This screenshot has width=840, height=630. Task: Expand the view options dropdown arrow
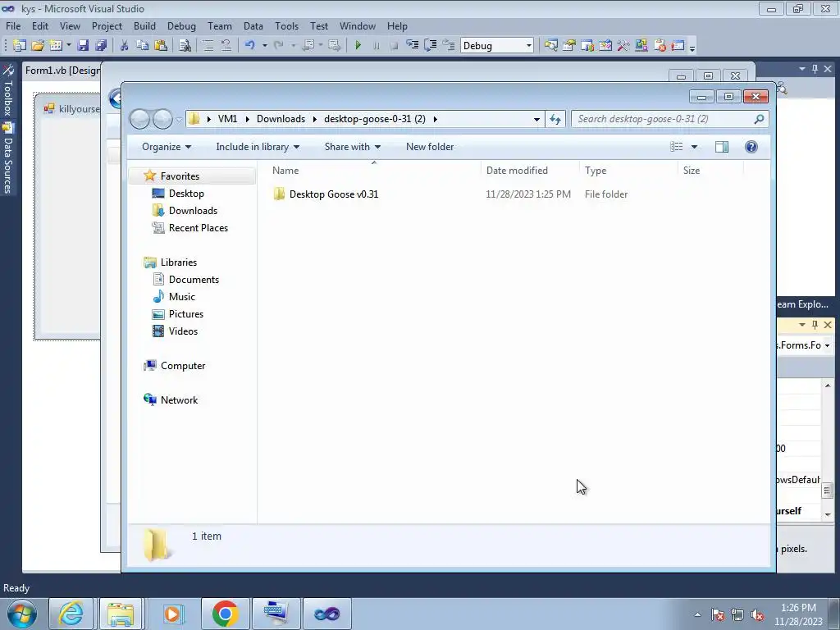click(694, 147)
